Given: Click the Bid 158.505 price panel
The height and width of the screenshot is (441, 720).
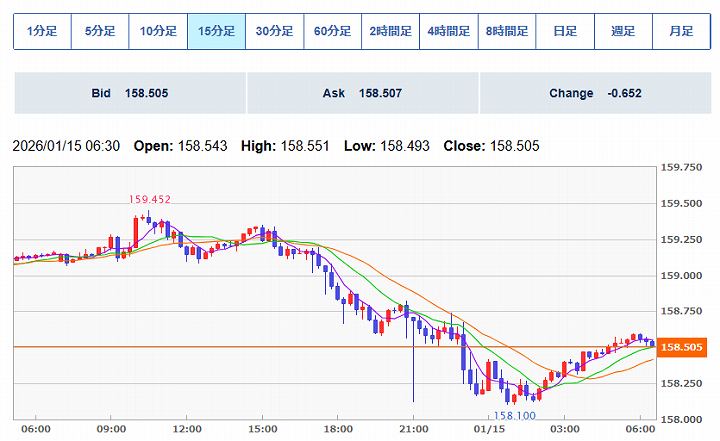Looking at the screenshot, I should point(130,93).
